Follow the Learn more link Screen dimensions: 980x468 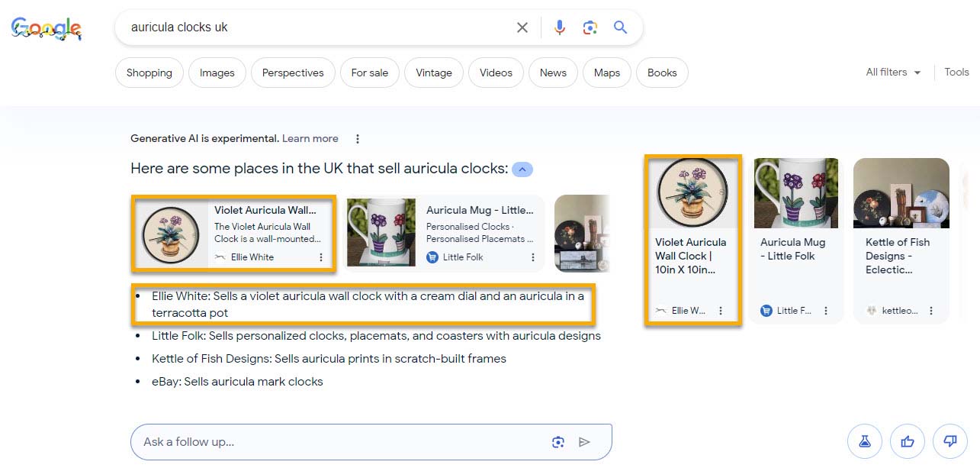tap(310, 139)
